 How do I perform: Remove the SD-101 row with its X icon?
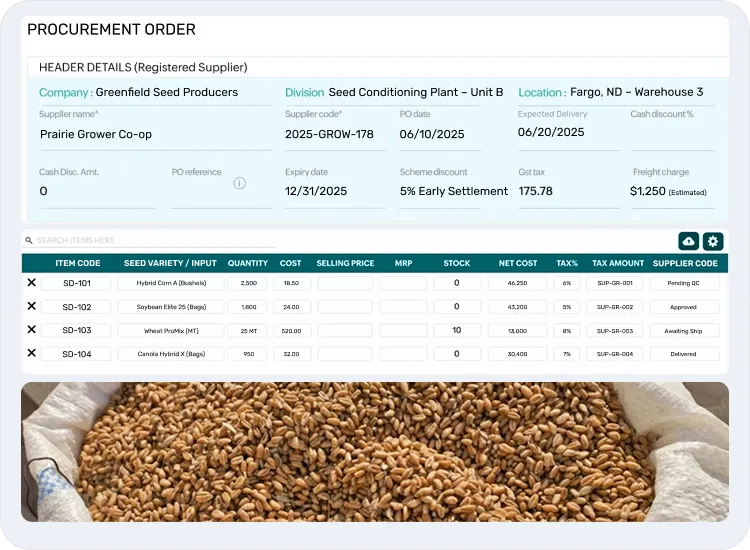[x=31, y=283]
